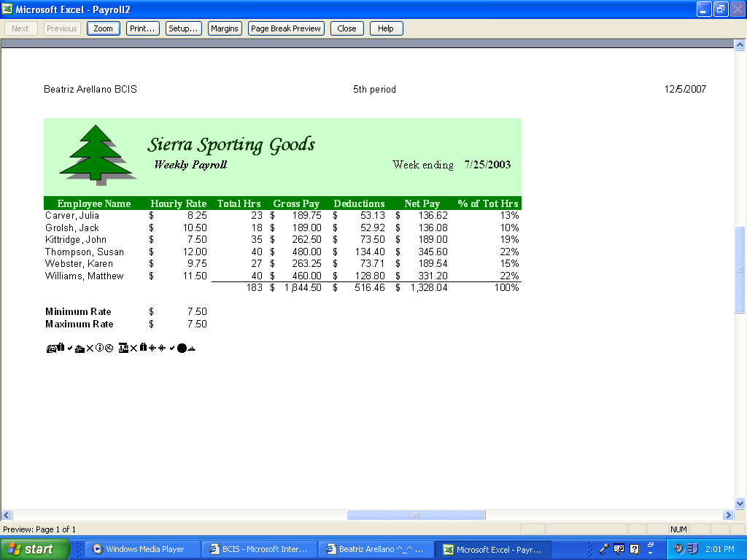Open the volume icon in system tray
Image resolution: width=747 pixels, height=560 pixels.
(679, 549)
